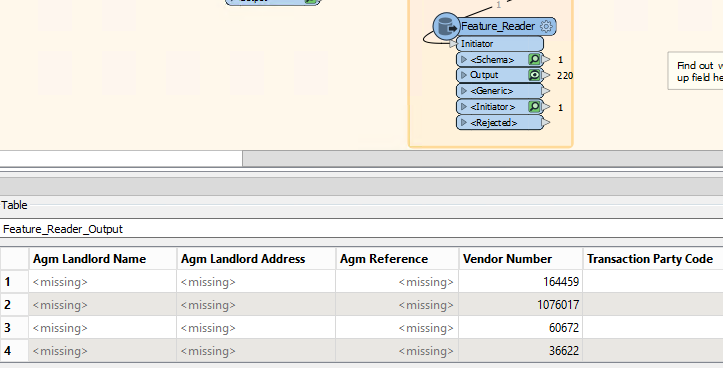The width and height of the screenshot is (723, 368).
Task: Click Agm Reference cell in row 3
Action: tap(397, 328)
